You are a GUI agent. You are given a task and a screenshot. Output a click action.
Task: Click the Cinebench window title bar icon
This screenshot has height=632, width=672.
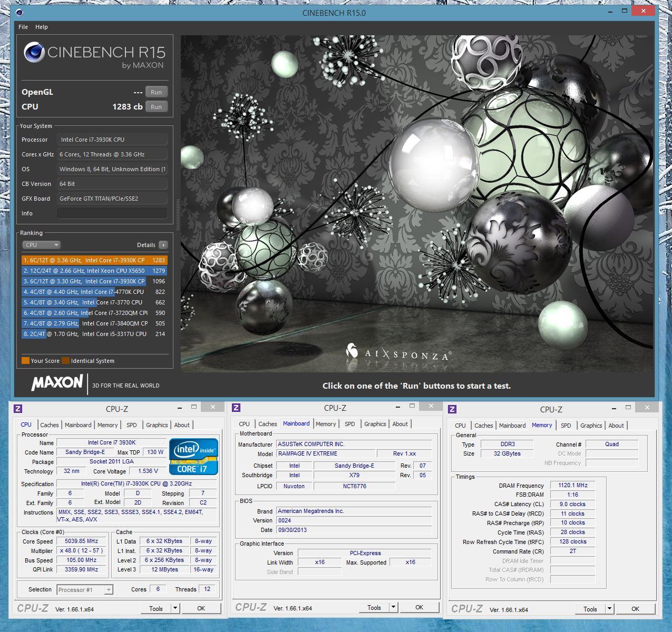point(20,12)
